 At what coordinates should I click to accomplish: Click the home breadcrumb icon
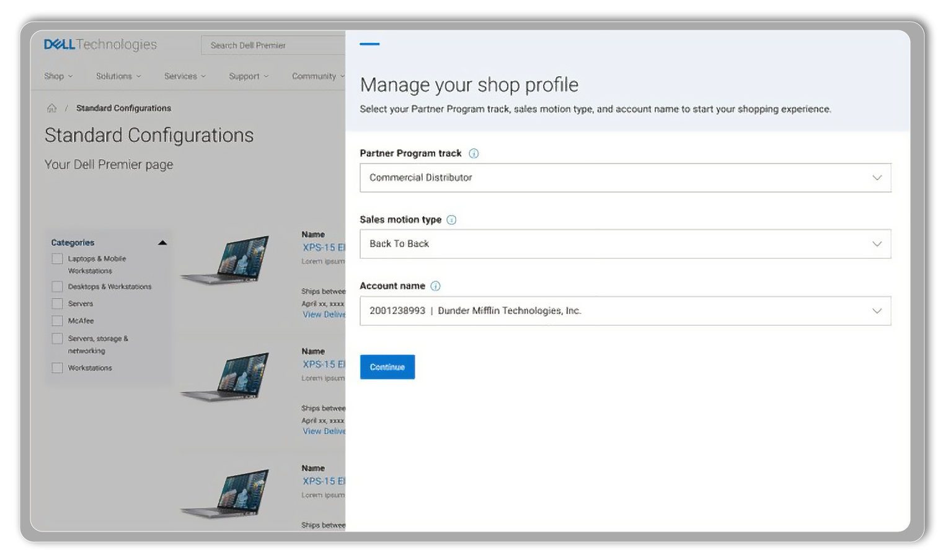(52, 108)
